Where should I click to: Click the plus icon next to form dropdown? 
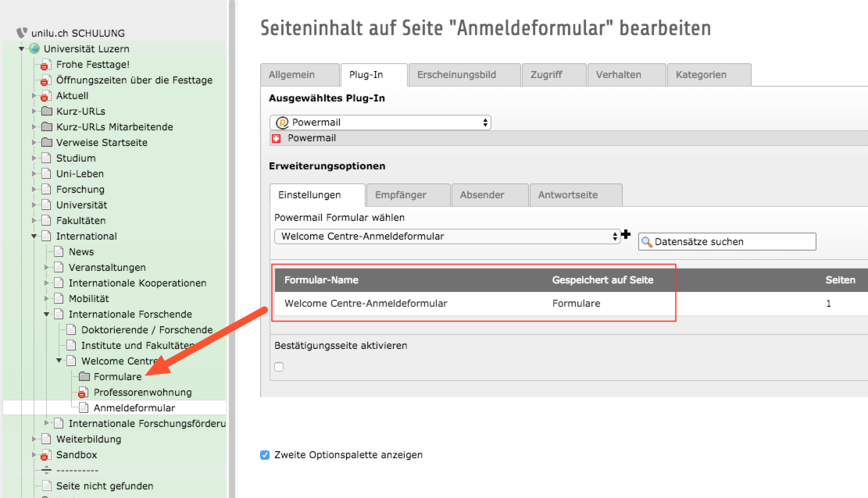(626, 235)
